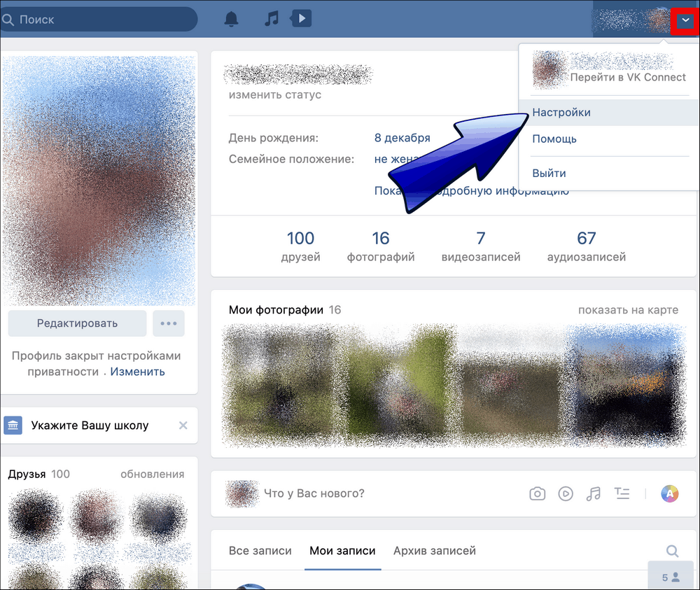Focus the Поиск search field
Viewport: 700px width, 590px height.
coord(98,19)
